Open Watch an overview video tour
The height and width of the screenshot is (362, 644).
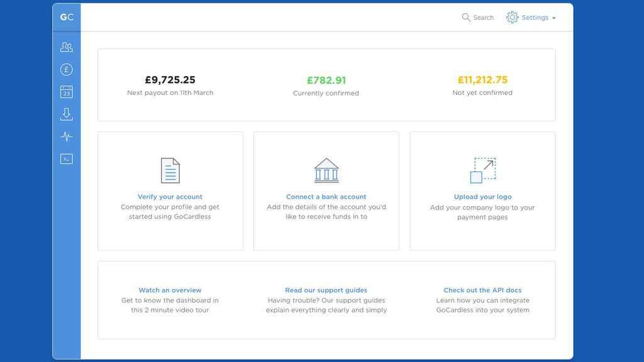click(x=170, y=290)
